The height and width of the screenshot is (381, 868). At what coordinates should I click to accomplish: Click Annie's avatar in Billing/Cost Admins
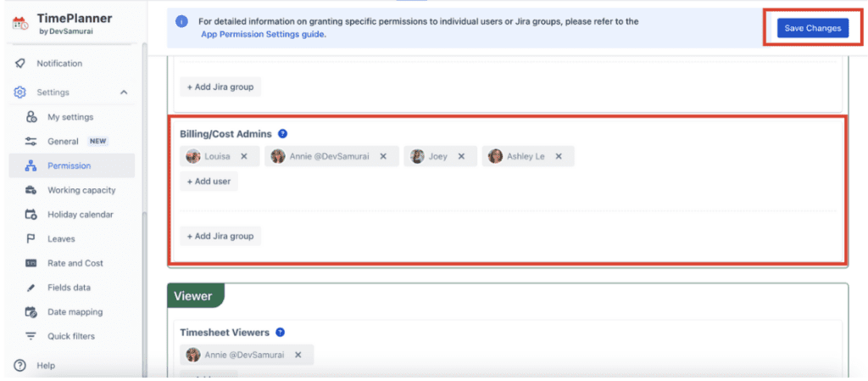click(x=278, y=157)
